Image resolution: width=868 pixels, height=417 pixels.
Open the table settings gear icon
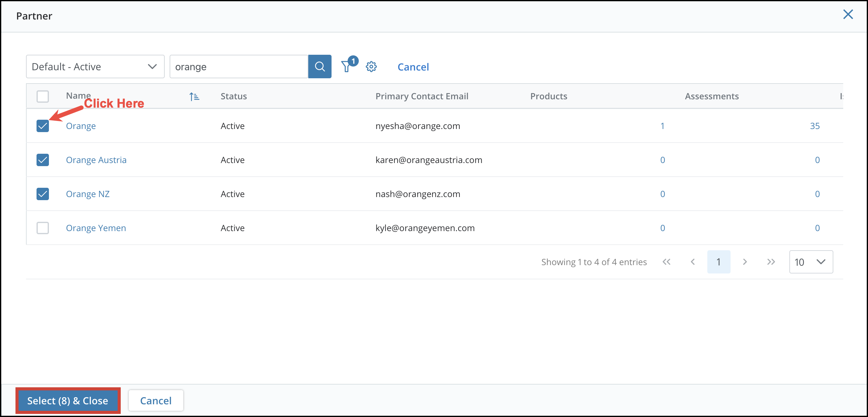[x=371, y=67]
